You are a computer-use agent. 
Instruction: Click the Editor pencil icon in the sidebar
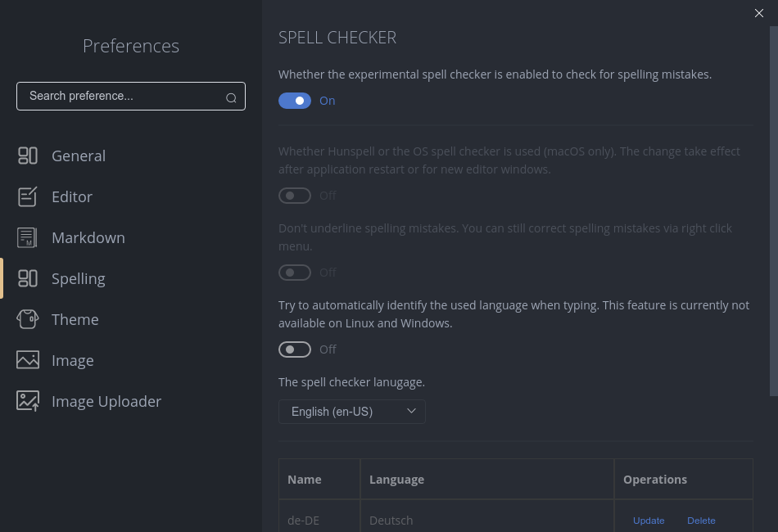click(27, 196)
